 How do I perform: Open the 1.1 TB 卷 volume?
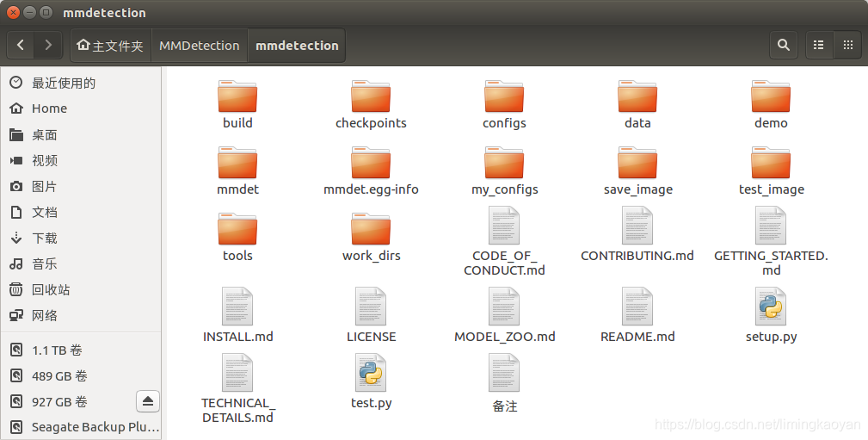click(81, 350)
